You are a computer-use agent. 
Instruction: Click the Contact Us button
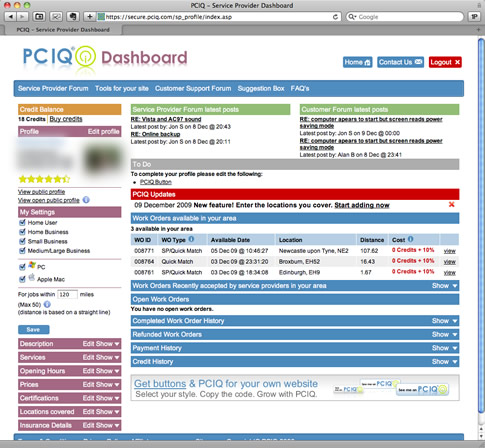click(400, 62)
